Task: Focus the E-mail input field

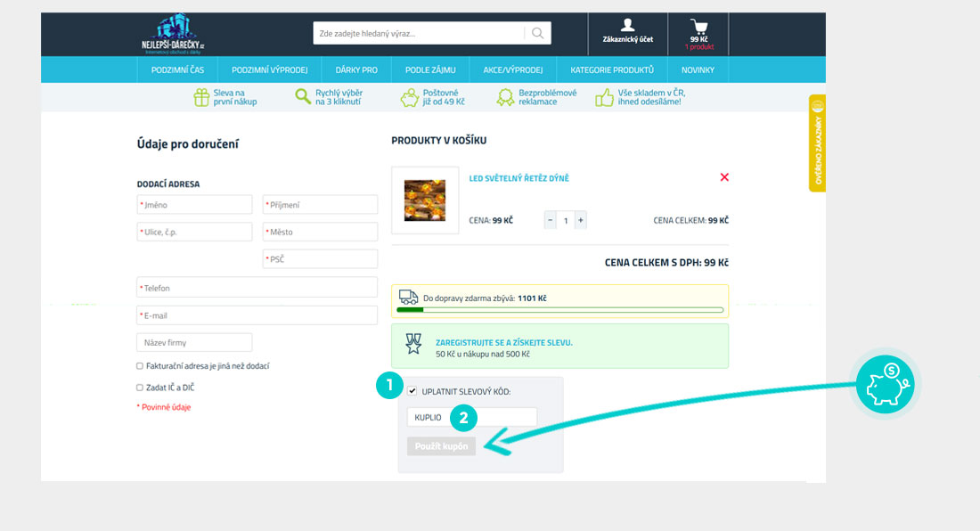Action: [x=257, y=315]
